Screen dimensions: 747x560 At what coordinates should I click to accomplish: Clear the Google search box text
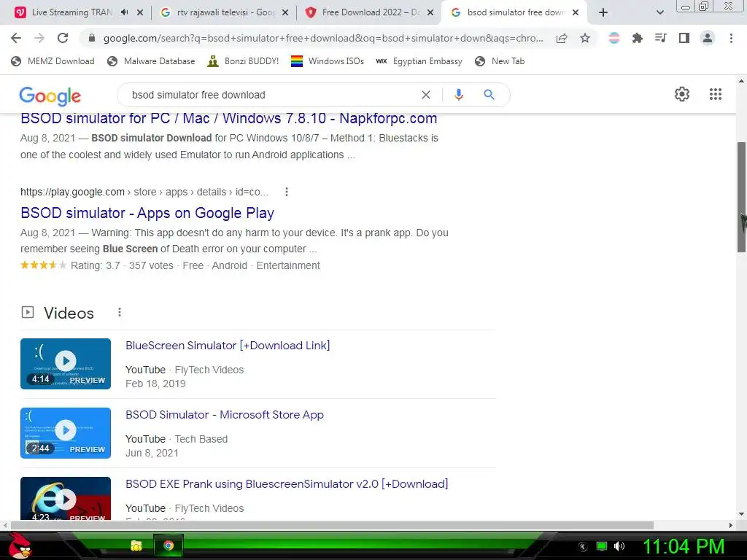coord(426,95)
